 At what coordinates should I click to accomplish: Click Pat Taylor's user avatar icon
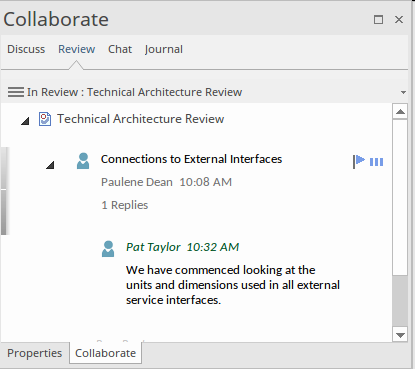(x=108, y=249)
